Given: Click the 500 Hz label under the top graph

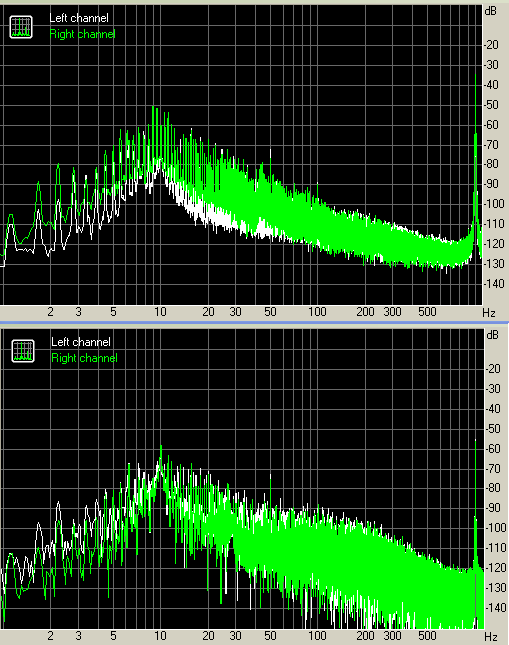Looking at the screenshot, I should tap(427, 312).
